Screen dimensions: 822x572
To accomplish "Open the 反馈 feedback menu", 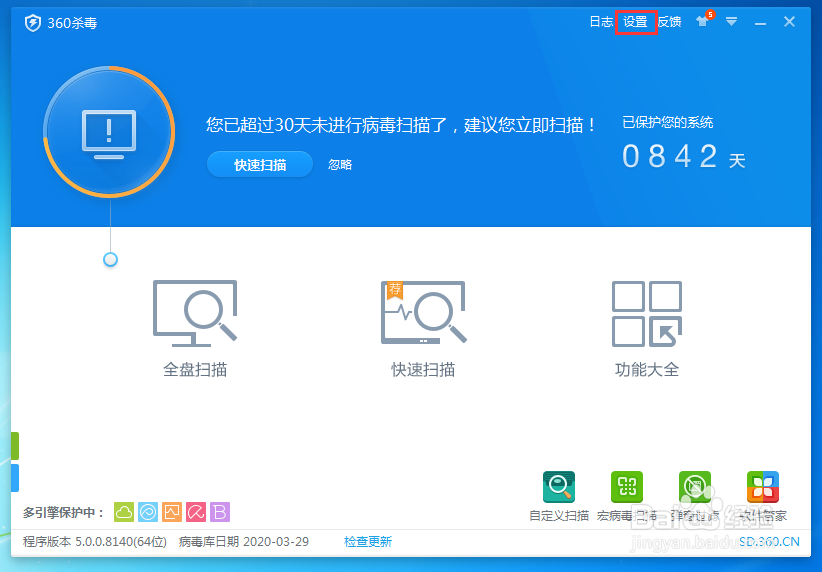I will coord(669,22).
